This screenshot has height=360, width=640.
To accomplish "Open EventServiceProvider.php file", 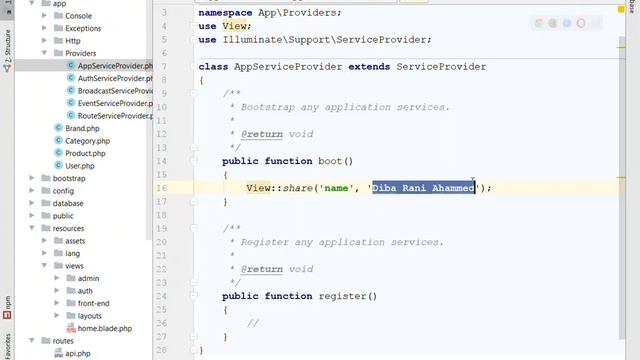I will pos(115,103).
